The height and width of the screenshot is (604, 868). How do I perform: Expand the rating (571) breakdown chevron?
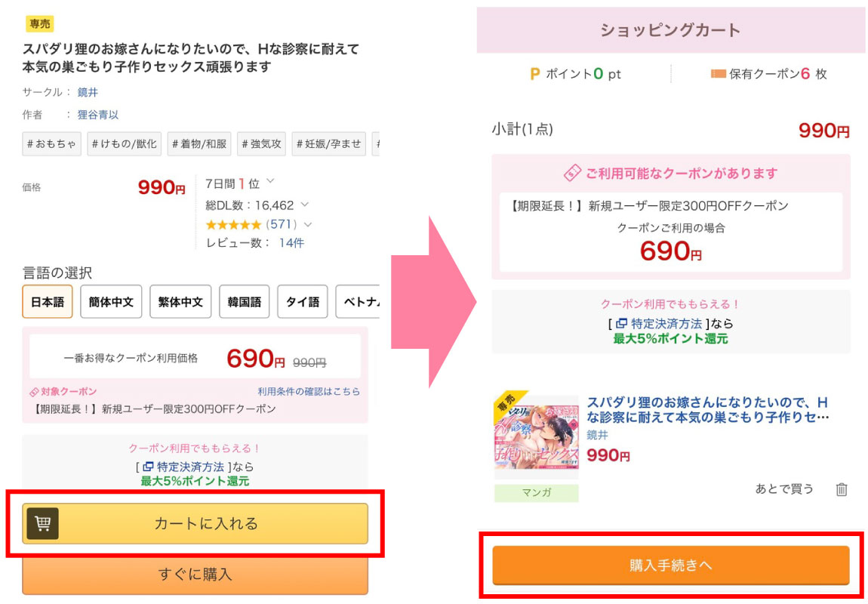[307, 224]
